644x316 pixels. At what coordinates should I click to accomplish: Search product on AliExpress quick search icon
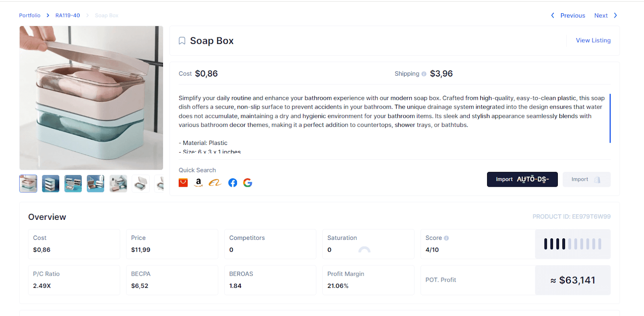[x=183, y=183]
